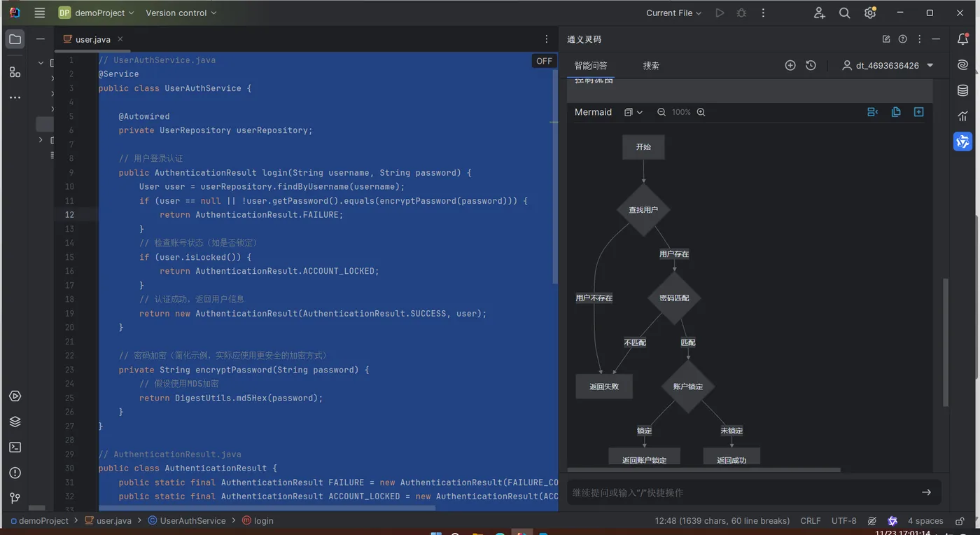
Task: Zoom out the Mermaid diagram
Action: (x=661, y=112)
